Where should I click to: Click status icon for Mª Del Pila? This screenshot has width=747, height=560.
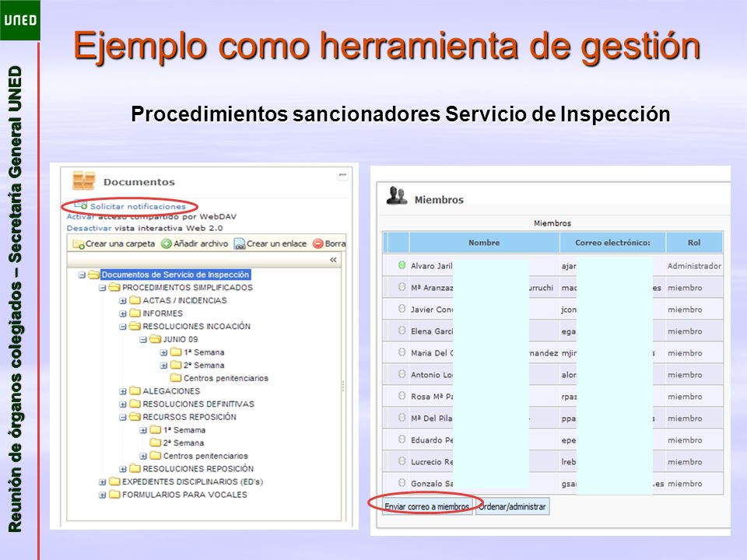click(x=402, y=418)
